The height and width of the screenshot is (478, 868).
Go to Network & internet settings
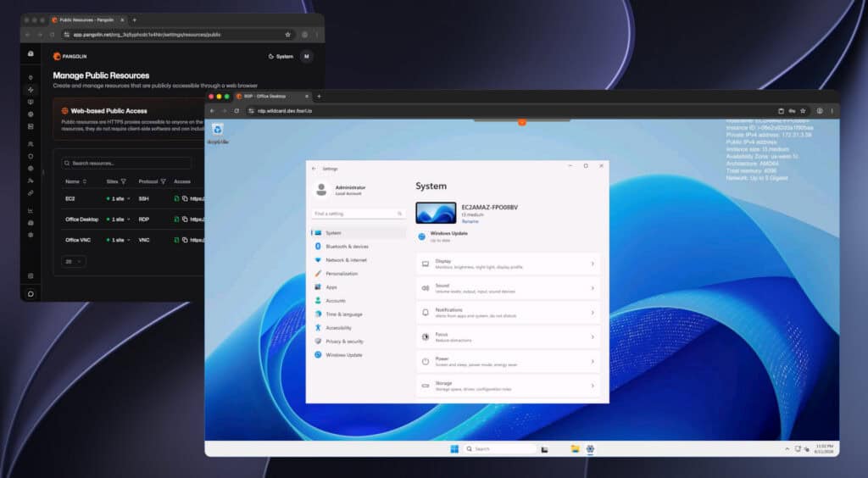359,260
